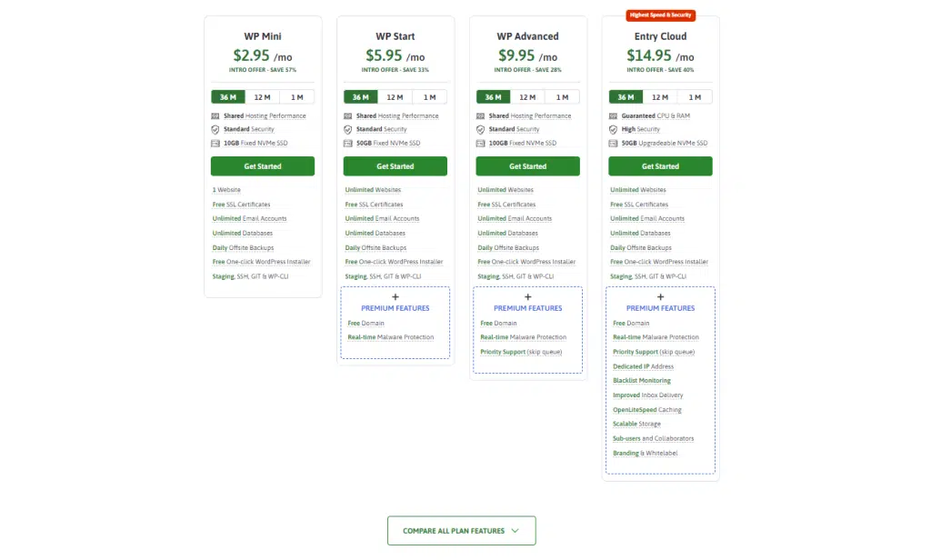Click the 100GB NVMe SSD storage icon in WP Advanced
The image size is (931, 560).
[x=480, y=143]
